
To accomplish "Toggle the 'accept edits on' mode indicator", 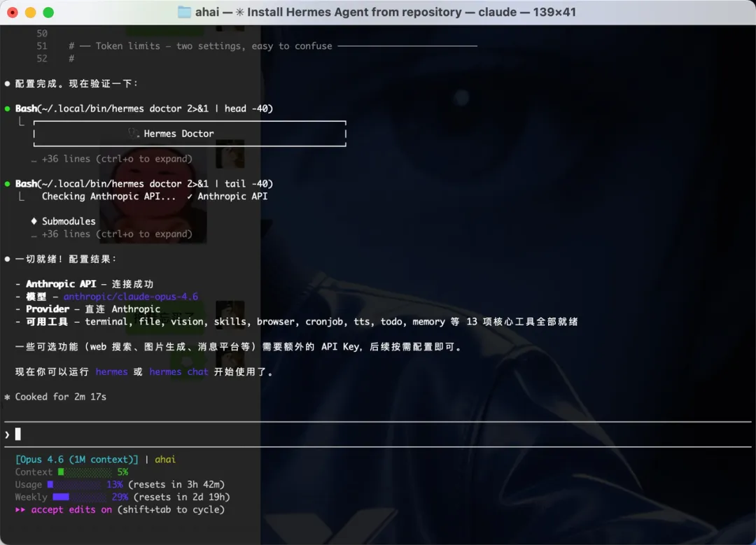I will 71,509.
